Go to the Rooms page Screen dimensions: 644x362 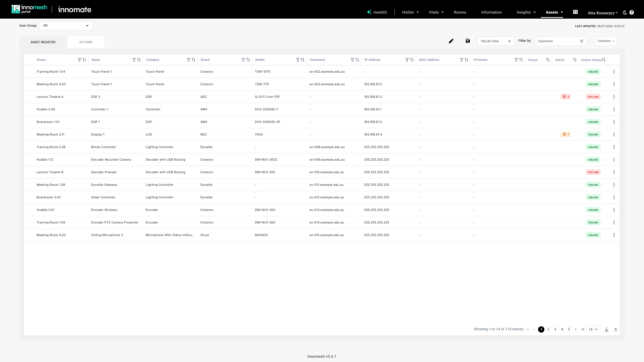tap(460, 12)
